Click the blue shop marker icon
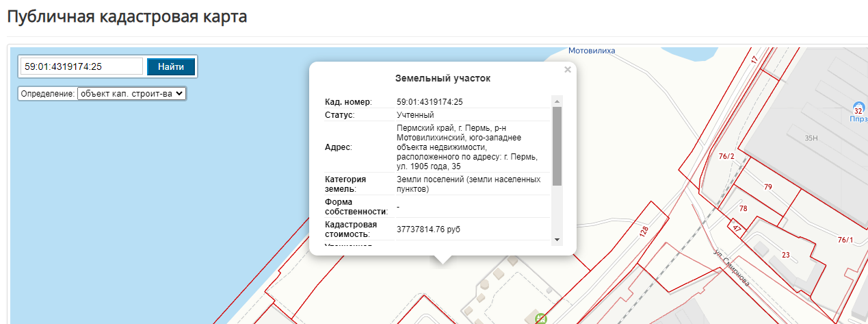This screenshot has width=868, height=324. (858, 108)
